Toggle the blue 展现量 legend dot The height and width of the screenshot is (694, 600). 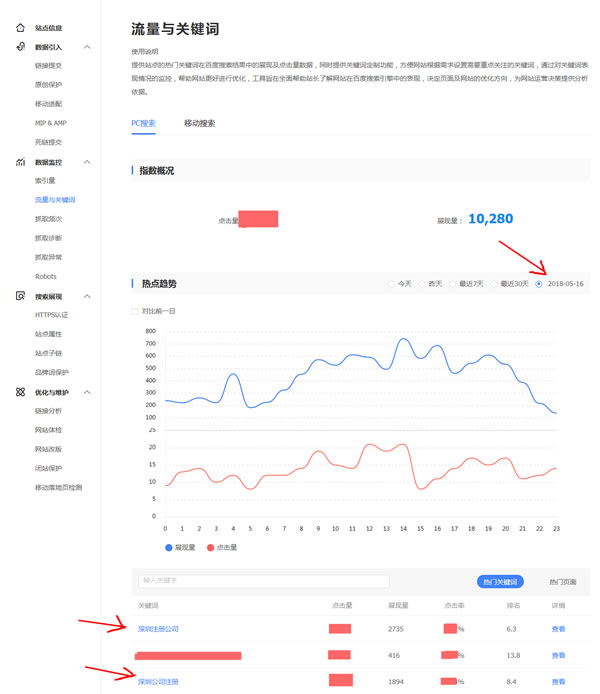168,547
